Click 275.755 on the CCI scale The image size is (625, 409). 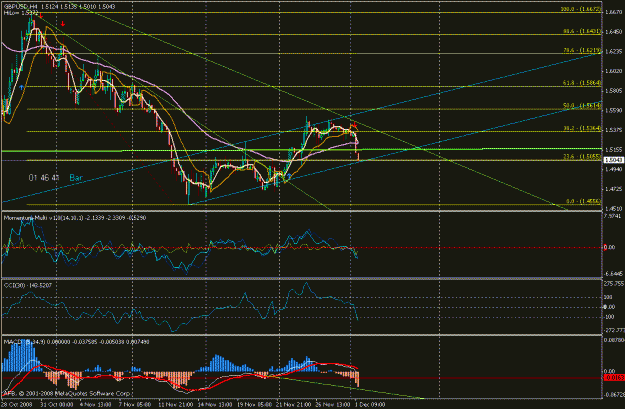614,283
